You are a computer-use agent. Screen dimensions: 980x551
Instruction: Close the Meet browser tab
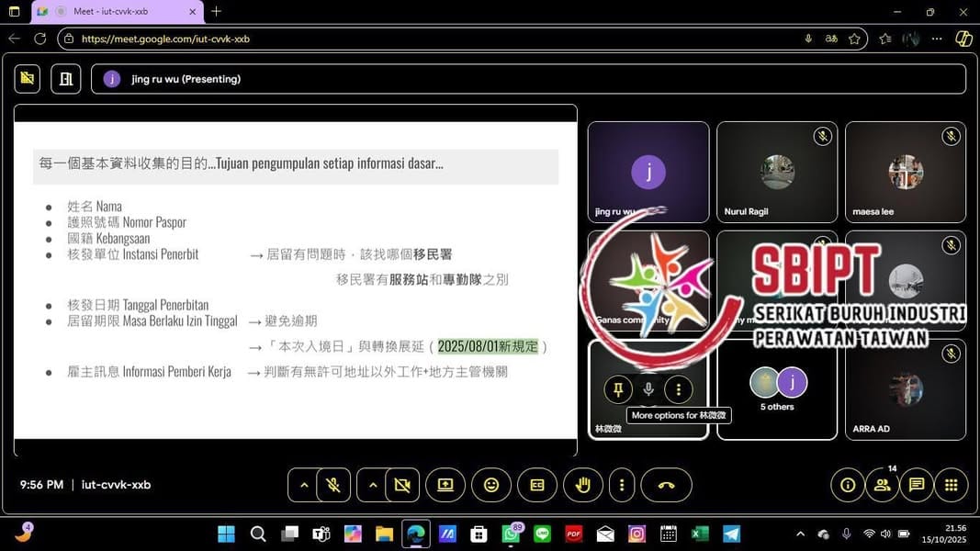193,11
